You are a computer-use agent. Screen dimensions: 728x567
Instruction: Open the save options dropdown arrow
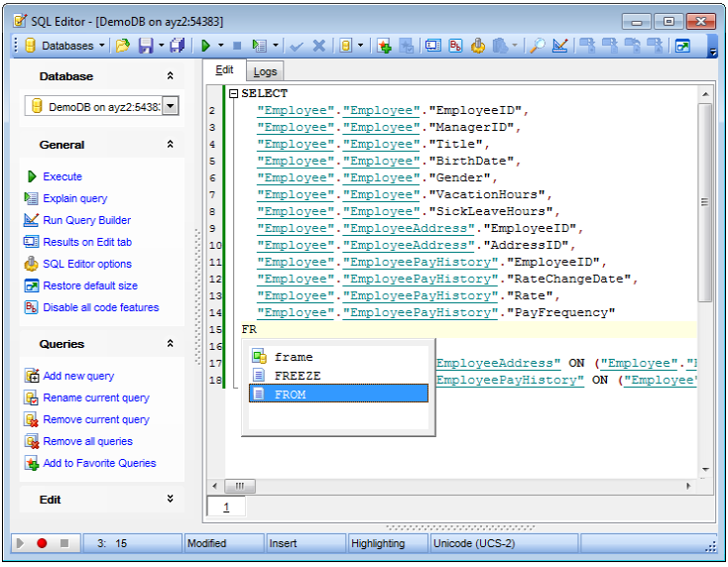coord(161,46)
